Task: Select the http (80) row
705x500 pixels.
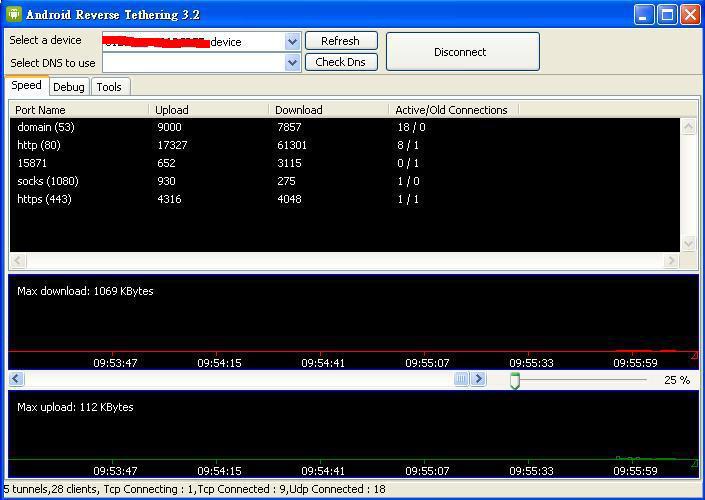Action: coord(345,145)
